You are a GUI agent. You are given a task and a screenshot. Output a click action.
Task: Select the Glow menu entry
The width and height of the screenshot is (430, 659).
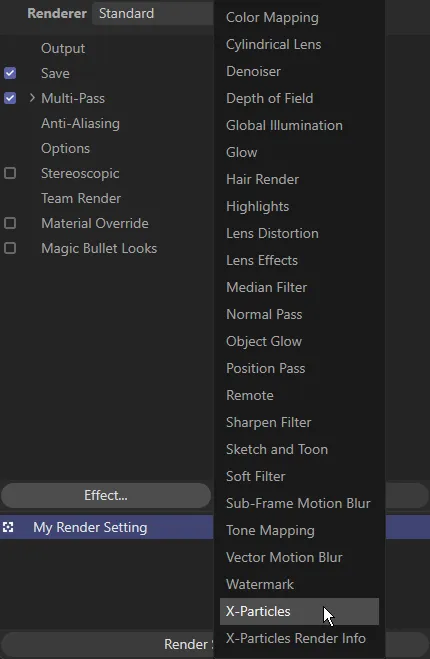click(x=299, y=152)
